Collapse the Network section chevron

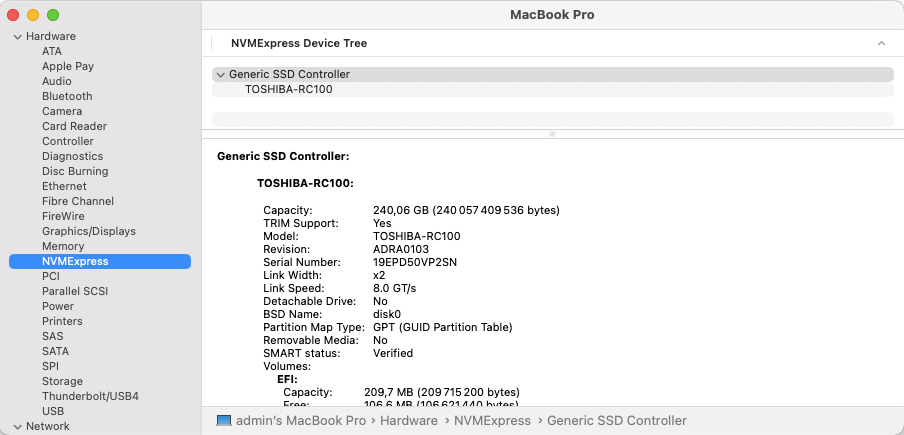point(18,426)
